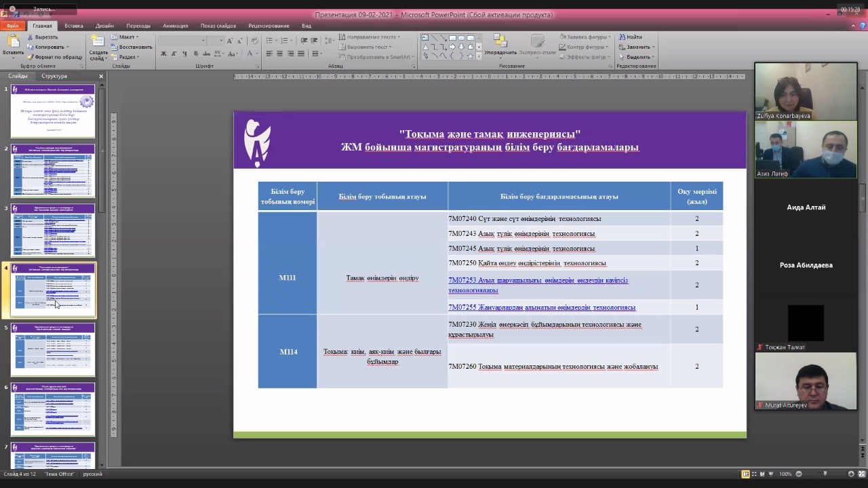Select slide 5 thumbnail
The width and height of the screenshot is (868, 488).
[53, 349]
